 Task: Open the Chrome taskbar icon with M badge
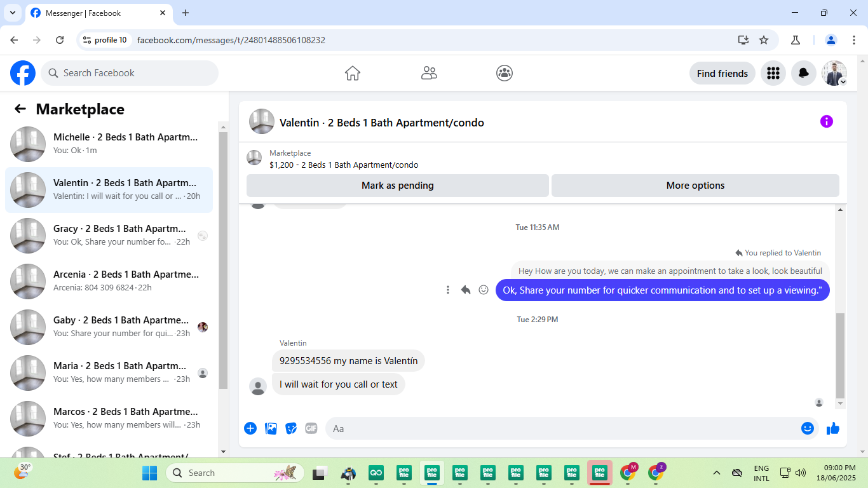point(628,473)
